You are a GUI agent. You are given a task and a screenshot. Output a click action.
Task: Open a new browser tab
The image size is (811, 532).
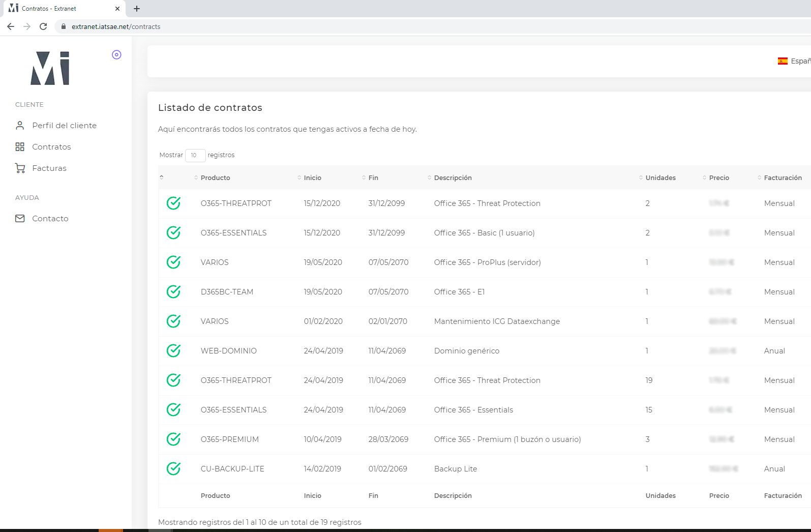[137, 9]
